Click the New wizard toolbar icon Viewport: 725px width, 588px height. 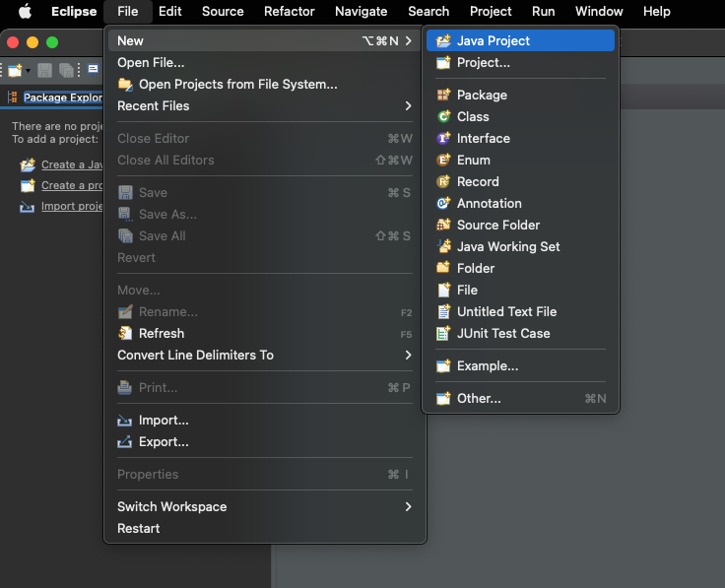coord(15,70)
